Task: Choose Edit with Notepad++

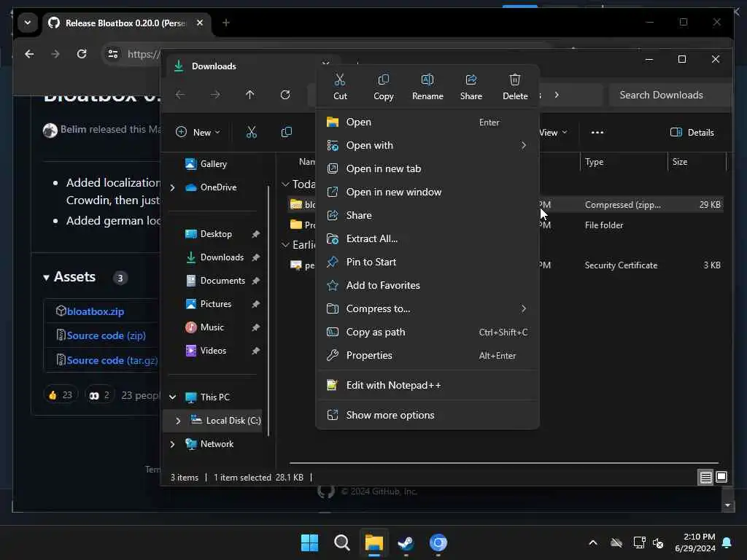Action: pos(427,385)
